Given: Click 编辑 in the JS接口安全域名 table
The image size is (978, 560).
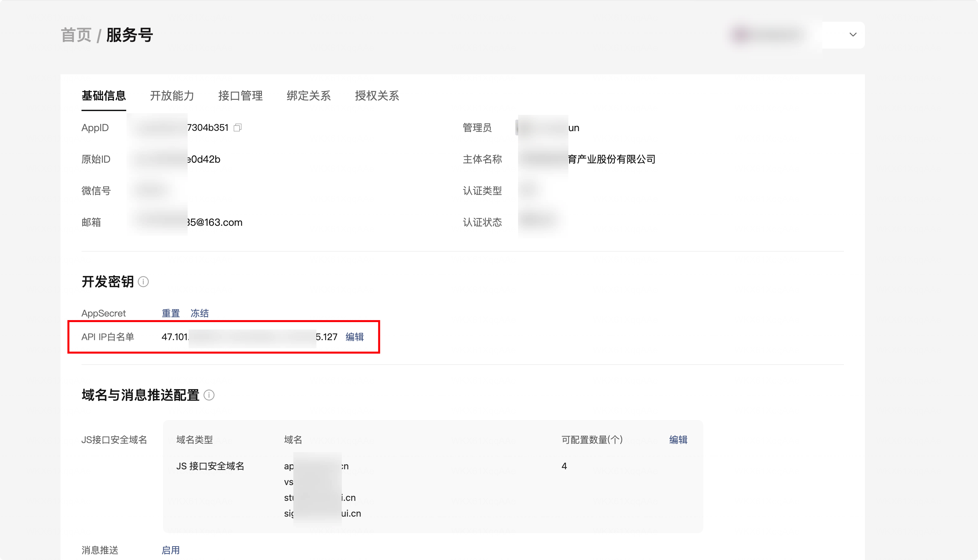Looking at the screenshot, I should click(x=678, y=440).
